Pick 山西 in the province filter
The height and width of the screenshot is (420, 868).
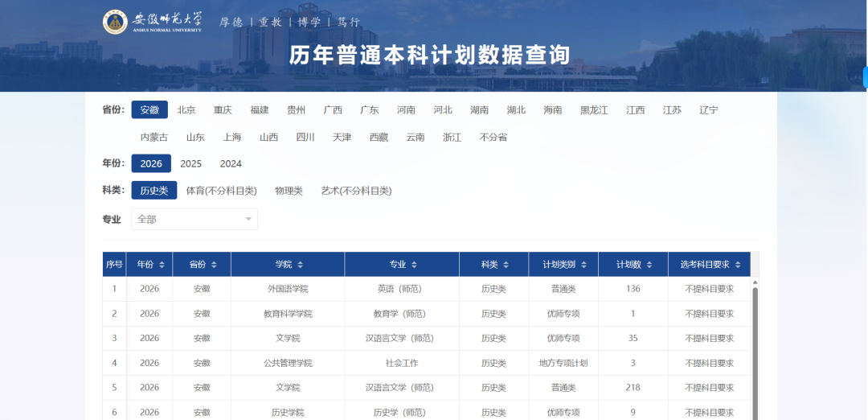(x=268, y=137)
